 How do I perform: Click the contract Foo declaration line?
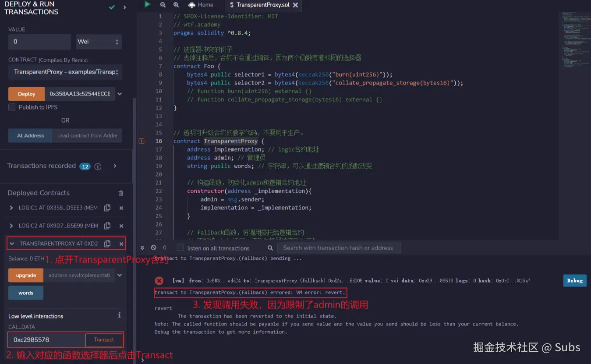point(197,66)
